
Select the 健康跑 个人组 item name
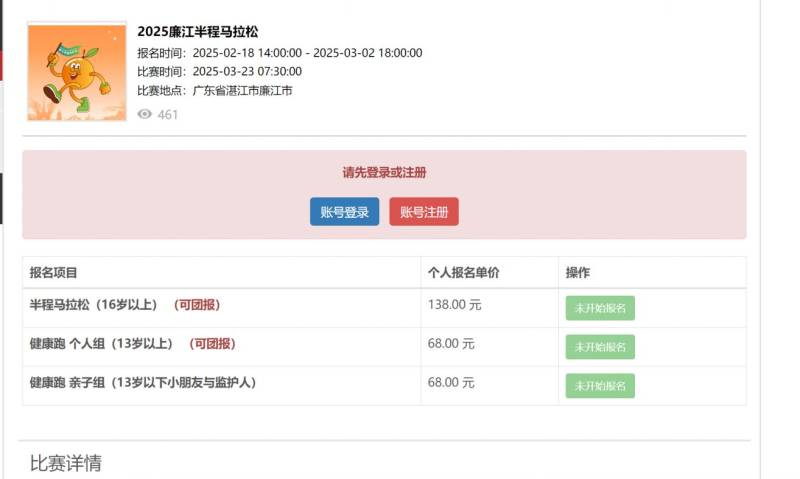103,344
